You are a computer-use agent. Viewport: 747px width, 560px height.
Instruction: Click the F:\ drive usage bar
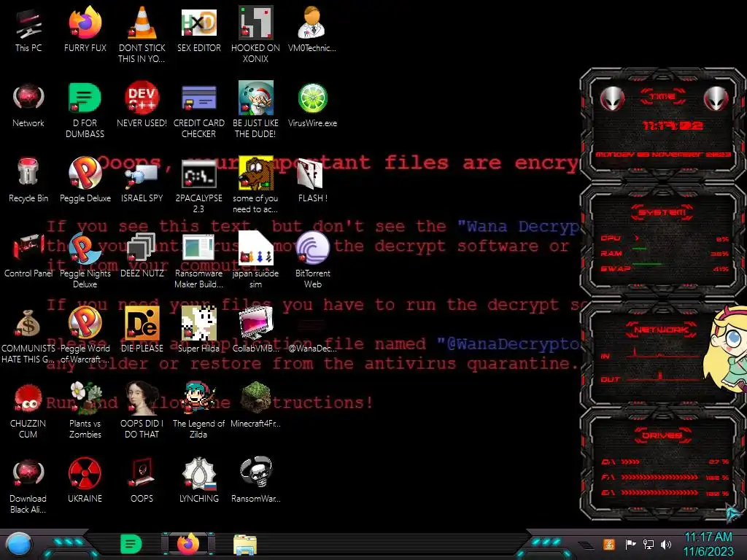coord(659,477)
